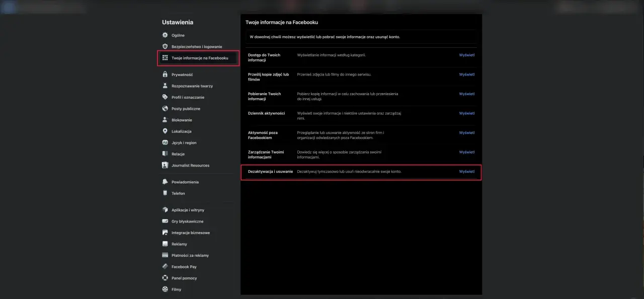Image resolution: width=644 pixels, height=299 pixels.
Task: Click Wyświetl for Dezaktywacja i usuwanie
Action: [x=467, y=172]
